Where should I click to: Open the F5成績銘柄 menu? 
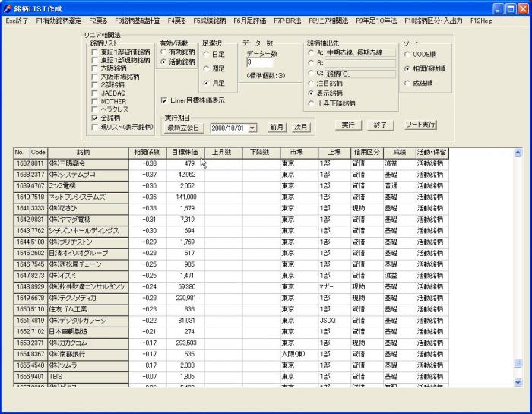209,21
